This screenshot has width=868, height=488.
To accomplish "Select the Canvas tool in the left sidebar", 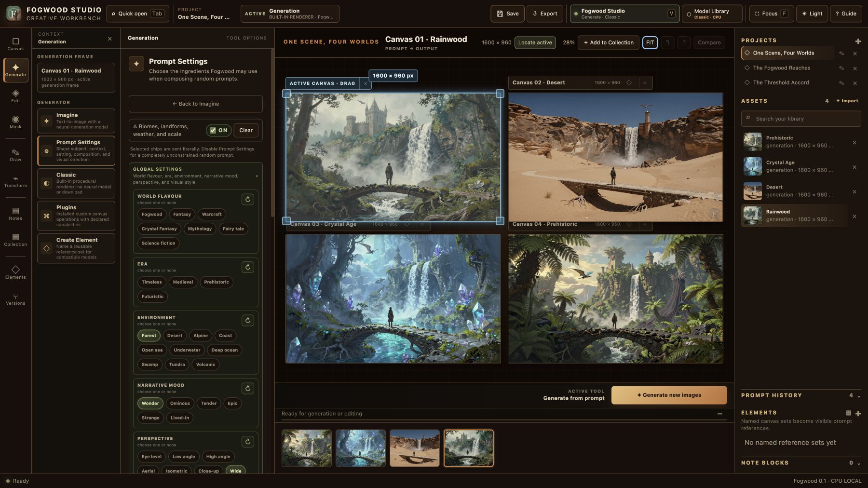I will [15, 44].
